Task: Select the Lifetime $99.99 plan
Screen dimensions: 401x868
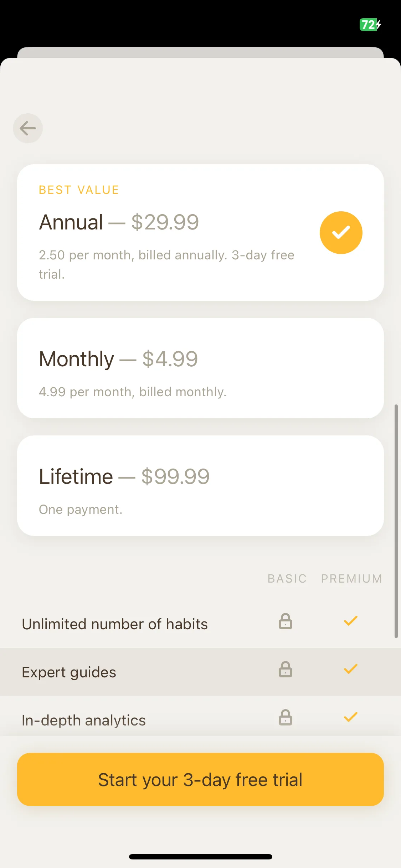Action: coord(200,486)
